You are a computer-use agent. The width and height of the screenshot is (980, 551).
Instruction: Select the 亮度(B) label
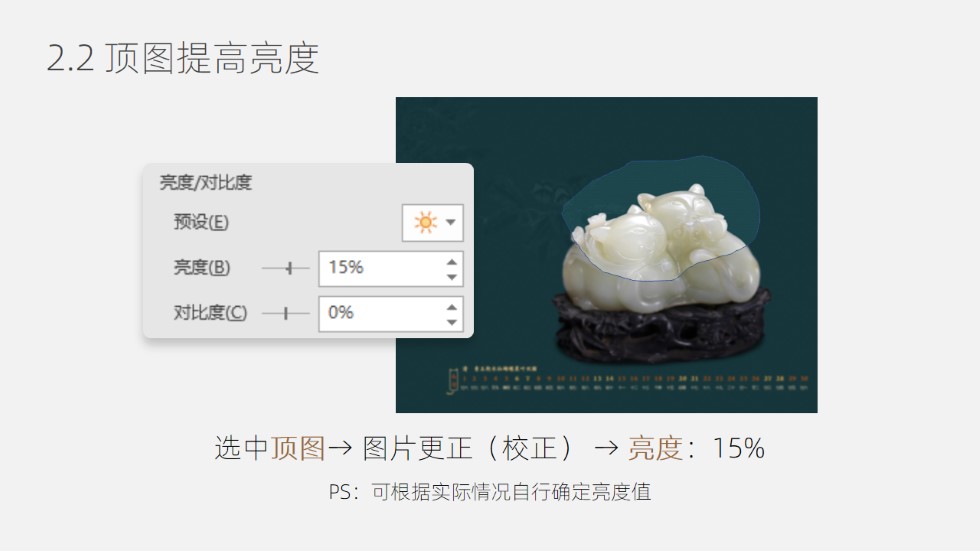coord(202,267)
